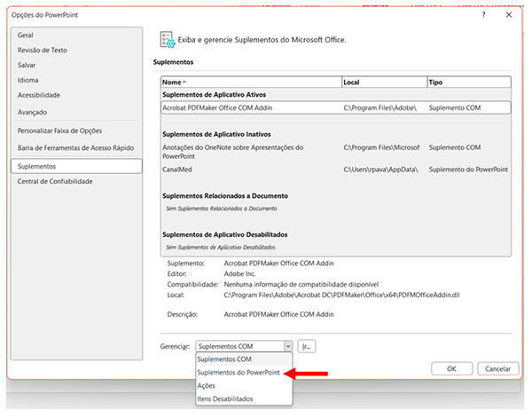Open the Gerenciar dropdown arrow
This screenshot has height=418, width=532.
(x=288, y=346)
